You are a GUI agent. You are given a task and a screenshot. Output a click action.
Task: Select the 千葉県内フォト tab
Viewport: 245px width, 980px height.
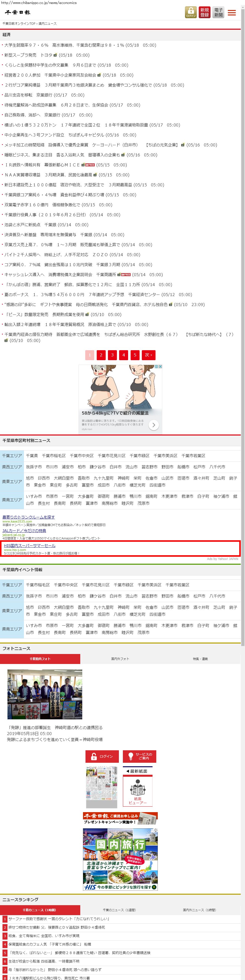pyautogui.click(x=40, y=658)
